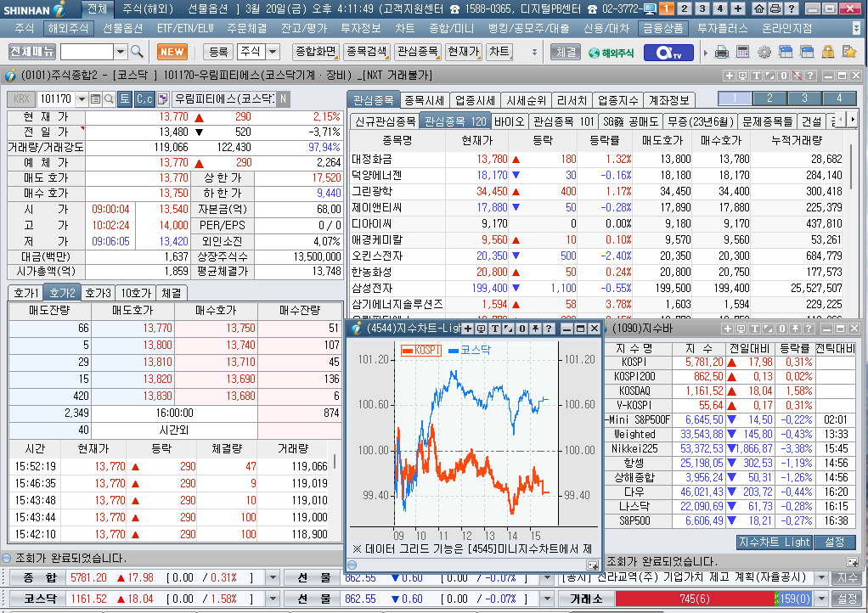868x613 pixels.
Task: Click the menu search input field
Action: pyautogui.click(x=87, y=52)
